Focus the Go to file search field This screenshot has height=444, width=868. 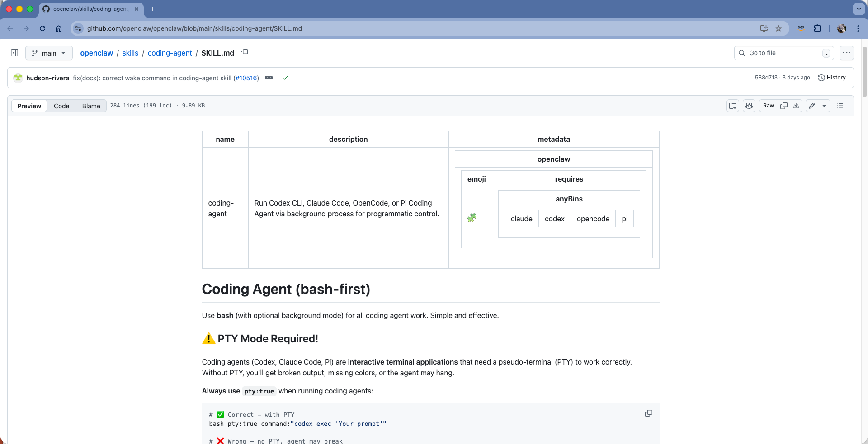(x=783, y=53)
